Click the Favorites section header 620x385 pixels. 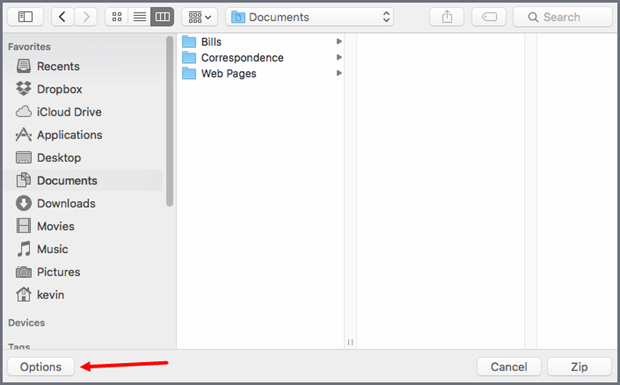[29, 47]
